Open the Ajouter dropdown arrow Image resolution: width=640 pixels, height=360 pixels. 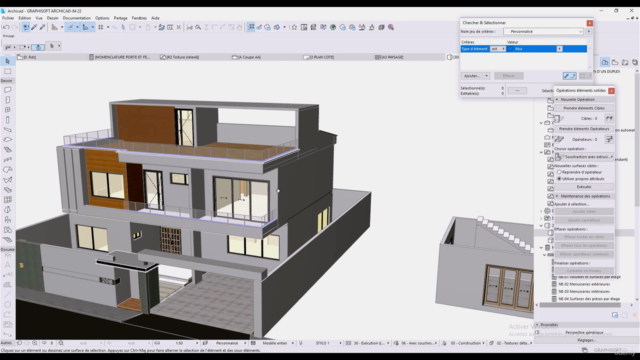pos(486,76)
